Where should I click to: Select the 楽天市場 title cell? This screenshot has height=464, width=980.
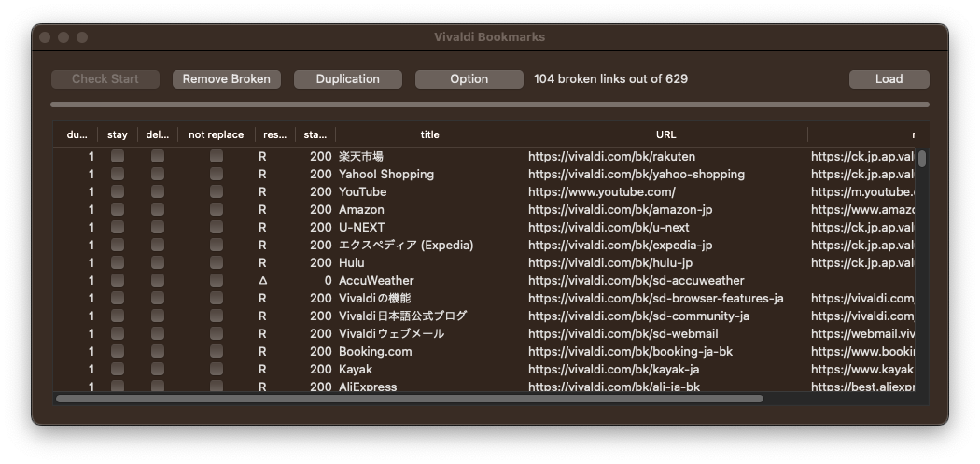(360, 156)
